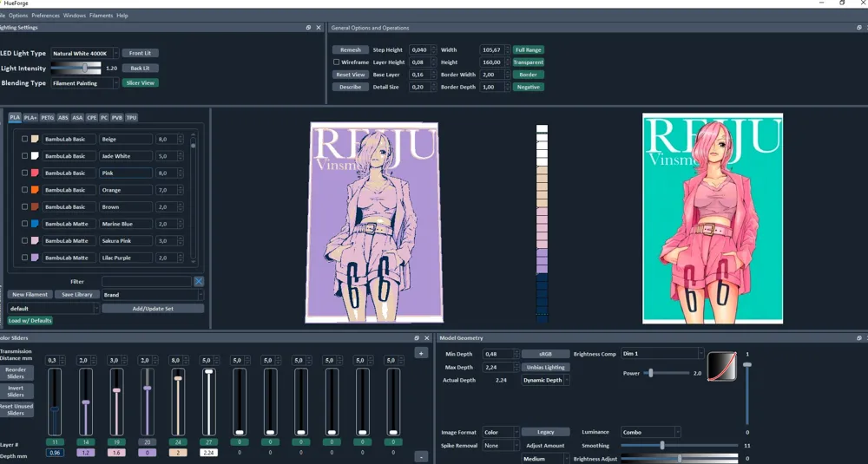Screen dimensions: 868x464
Task: Undock the Model Geometry panel
Action: pos(859,338)
